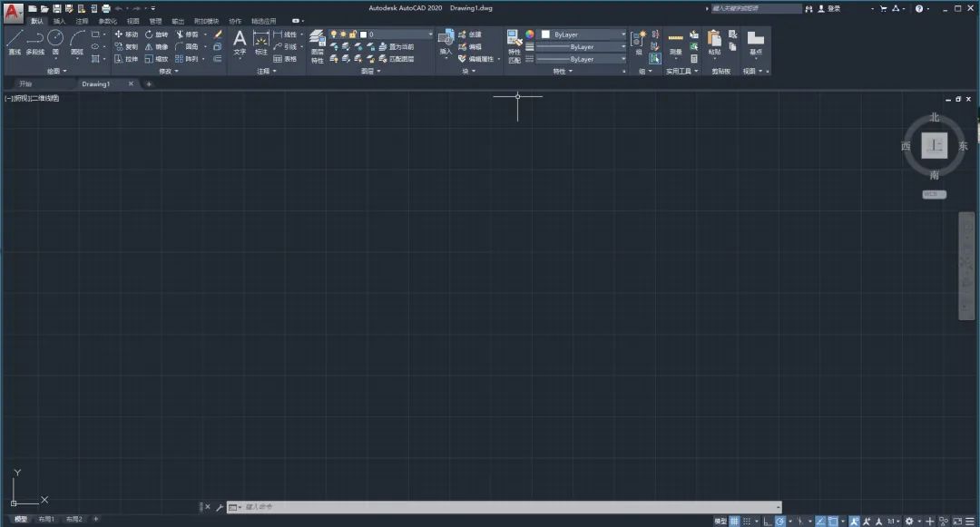Toggle isometric drafting in status bar
The width and height of the screenshot is (980, 527).
tap(800, 521)
